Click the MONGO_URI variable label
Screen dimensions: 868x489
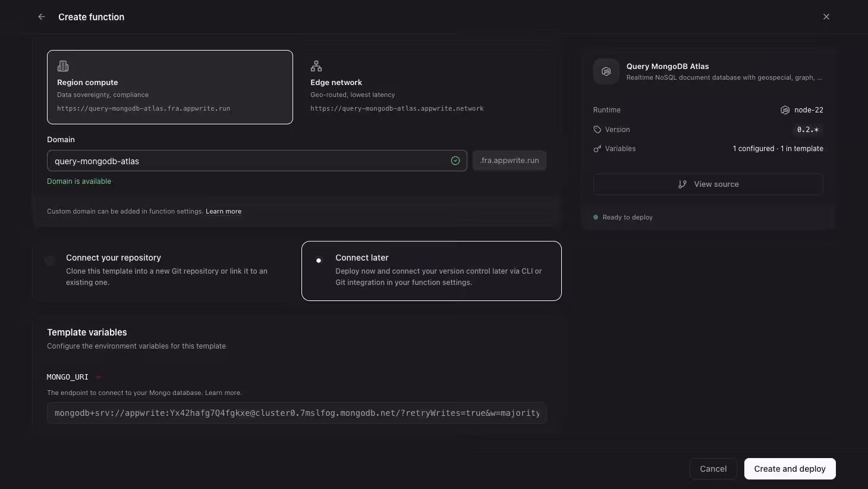(68, 377)
